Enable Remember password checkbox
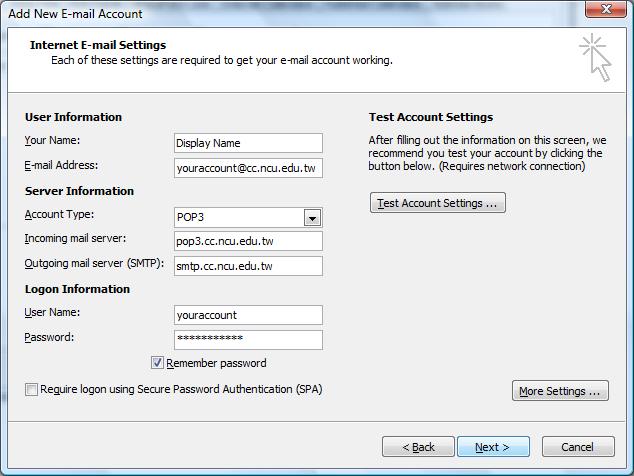The image size is (634, 476). (x=157, y=363)
